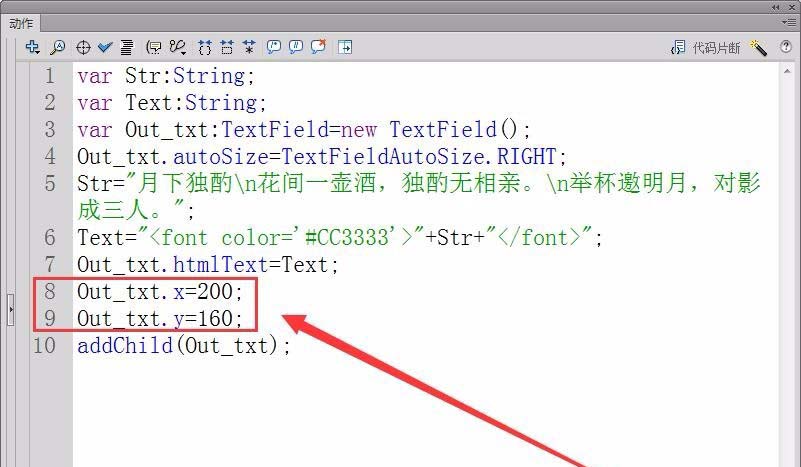Collapse selection with the dashed-box icon

[227, 48]
